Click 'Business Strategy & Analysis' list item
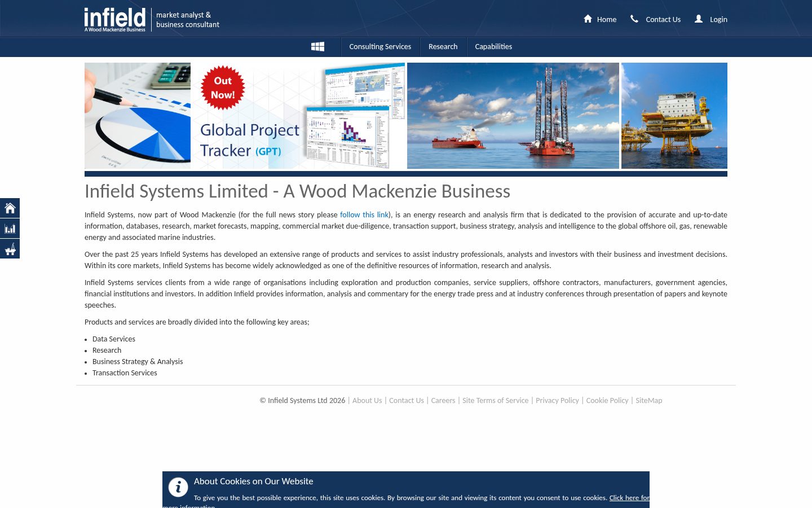 [138, 362]
